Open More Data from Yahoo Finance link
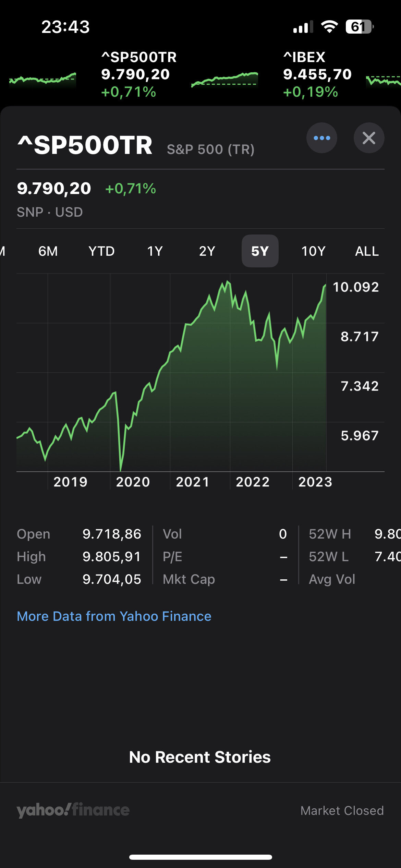 pyautogui.click(x=114, y=616)
